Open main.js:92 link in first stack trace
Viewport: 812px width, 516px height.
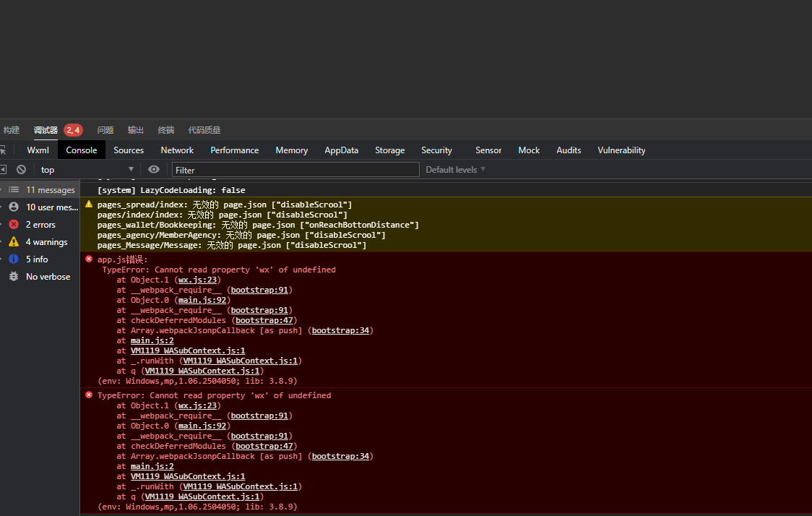[x=202, y=300]
